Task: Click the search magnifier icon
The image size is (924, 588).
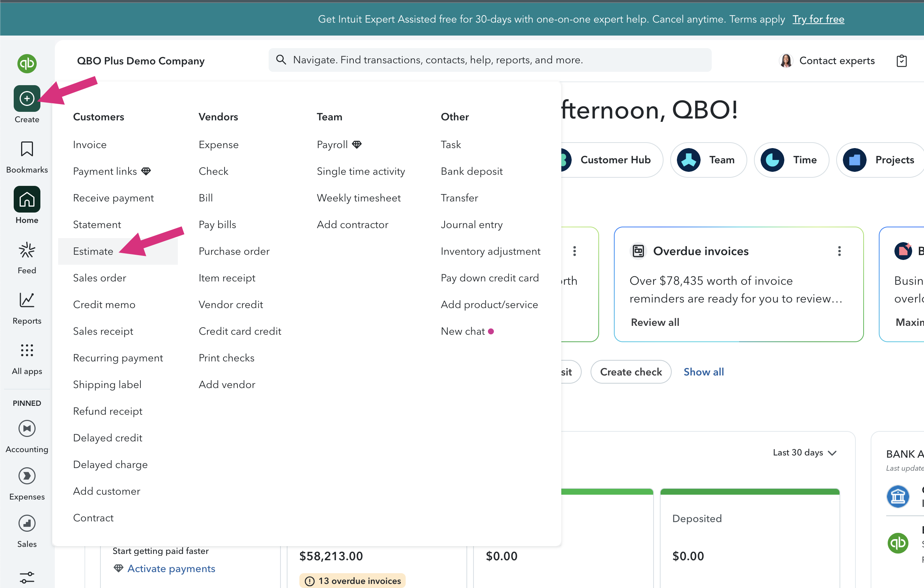Action: (281, 60)
